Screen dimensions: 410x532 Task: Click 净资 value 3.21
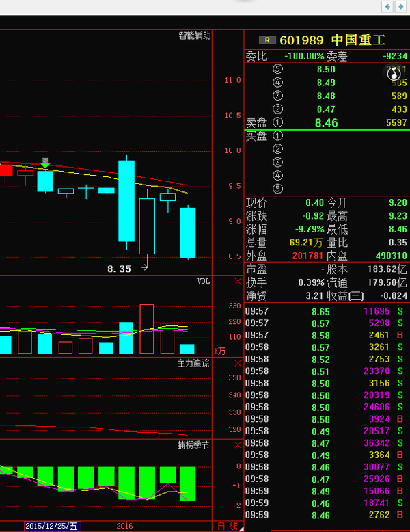(x=315, y=295)
